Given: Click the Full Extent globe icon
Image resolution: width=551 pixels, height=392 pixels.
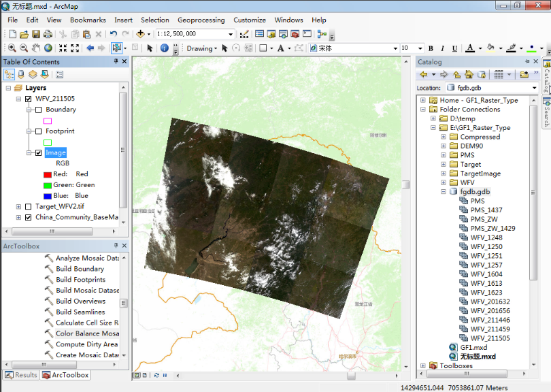Looking at the screenshot, I should click(48, 48).
